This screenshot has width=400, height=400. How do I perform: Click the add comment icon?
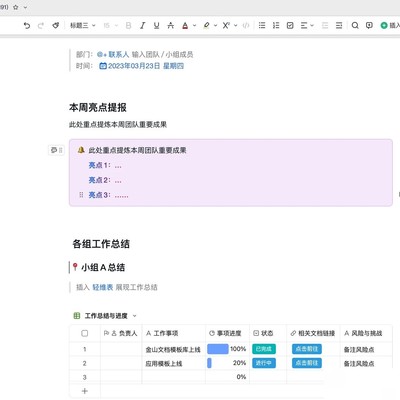369,25
